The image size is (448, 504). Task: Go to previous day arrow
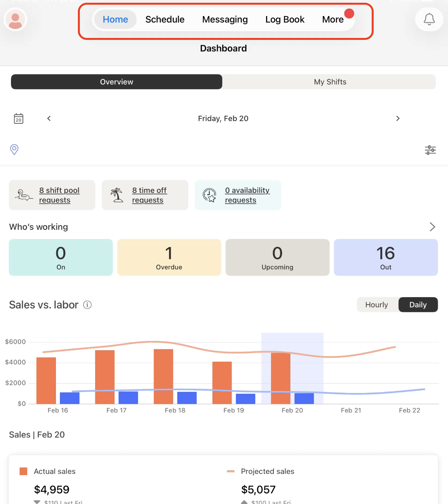[49, 118]
